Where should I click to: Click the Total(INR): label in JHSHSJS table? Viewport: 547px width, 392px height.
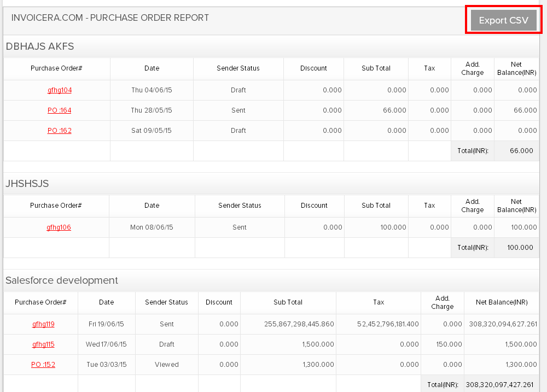473,248
